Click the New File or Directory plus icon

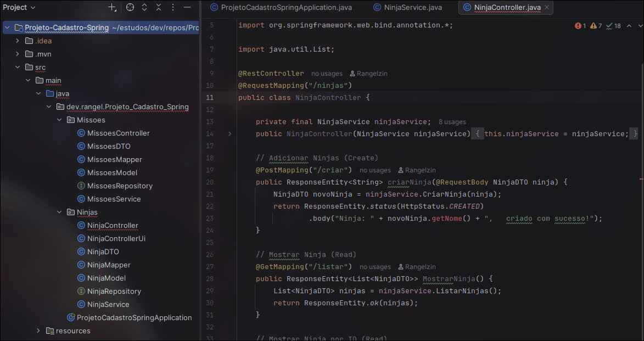point(112,7)
